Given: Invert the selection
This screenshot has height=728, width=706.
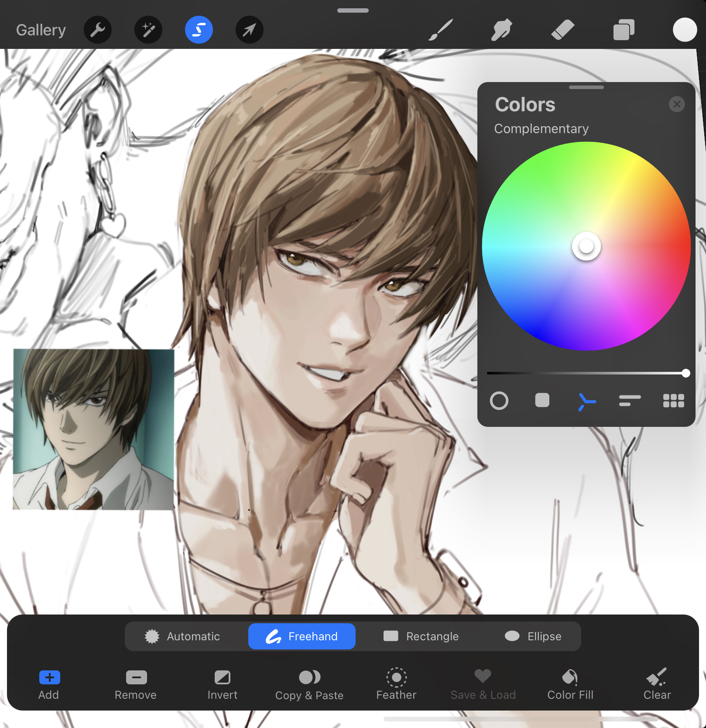Looking at the screenshot, I should coord(223,684).
